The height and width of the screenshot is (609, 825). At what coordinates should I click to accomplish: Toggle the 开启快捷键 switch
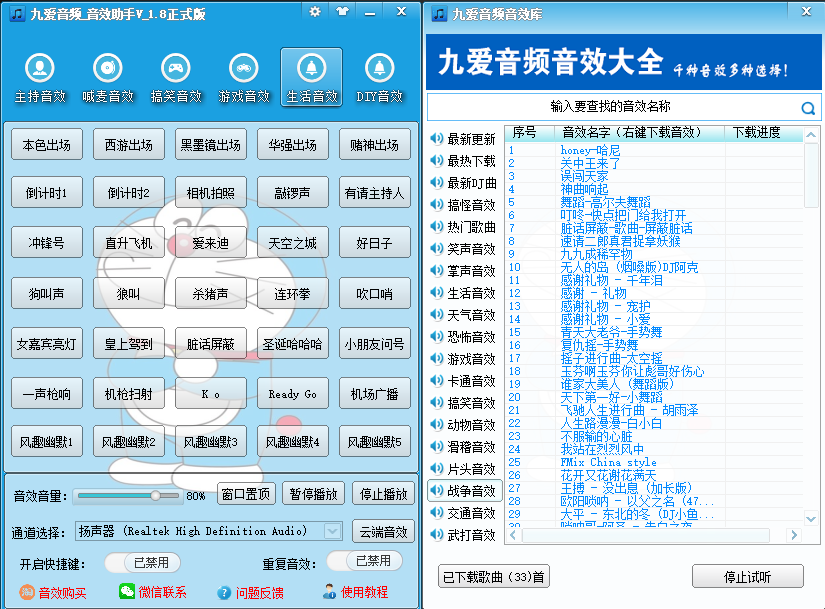click(143, 563)
